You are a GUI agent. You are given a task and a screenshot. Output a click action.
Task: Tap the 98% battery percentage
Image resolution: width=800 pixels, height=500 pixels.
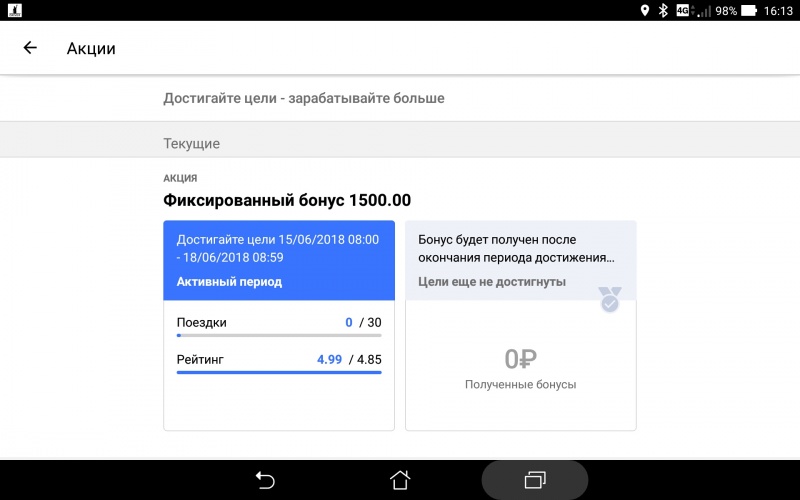(x=726, y=11)
